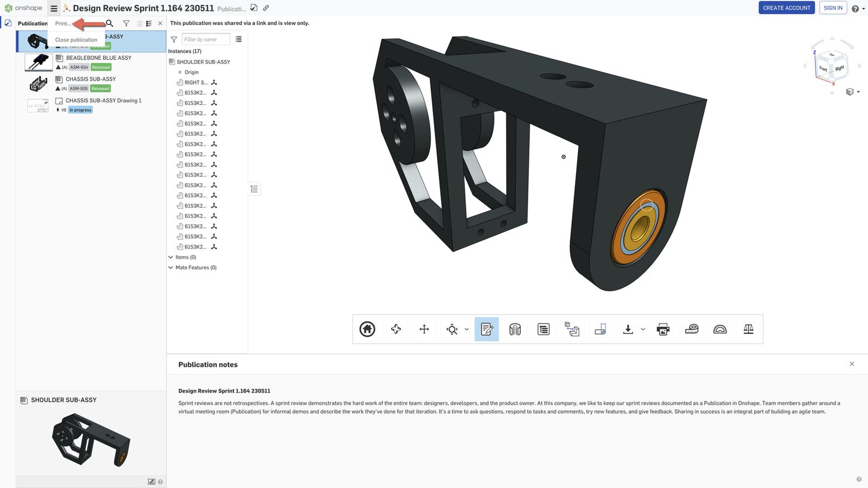Toggle the publication notes panel icon
868x488 pixels.
point(487,329)
